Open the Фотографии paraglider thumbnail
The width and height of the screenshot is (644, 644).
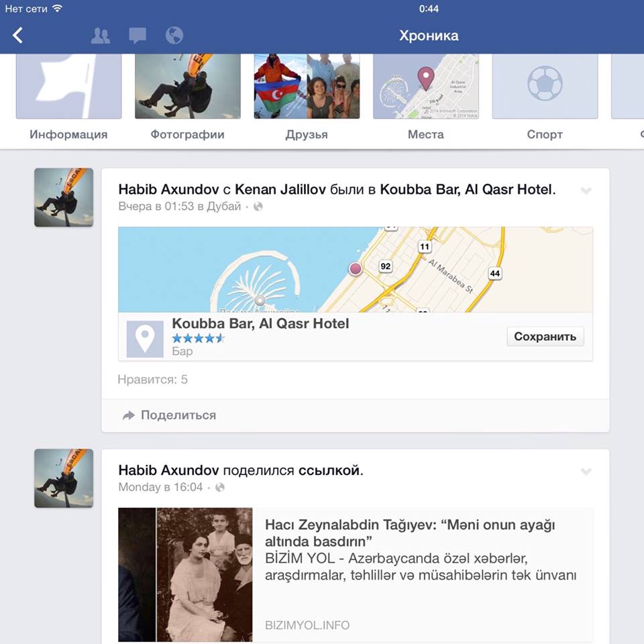tap(188, 87)
